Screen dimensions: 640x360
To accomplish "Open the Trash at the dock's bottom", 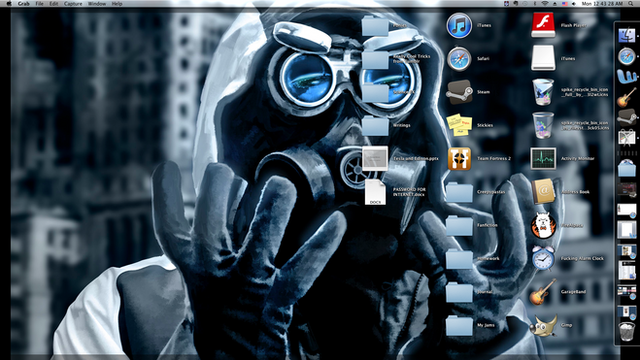I will click(x=627, y=331).
